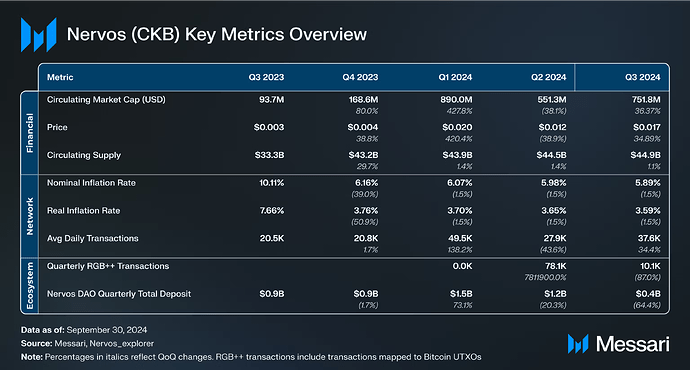Screen dimensions: 690x370
Task: Click the (50.9%) real inflation change
Action: coord(365,222)
